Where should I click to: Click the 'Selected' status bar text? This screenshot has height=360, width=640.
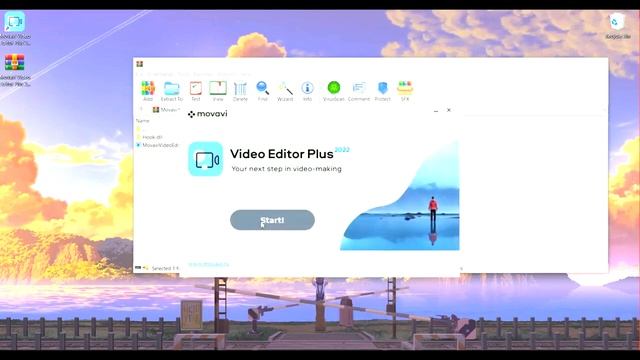point(165,268)
